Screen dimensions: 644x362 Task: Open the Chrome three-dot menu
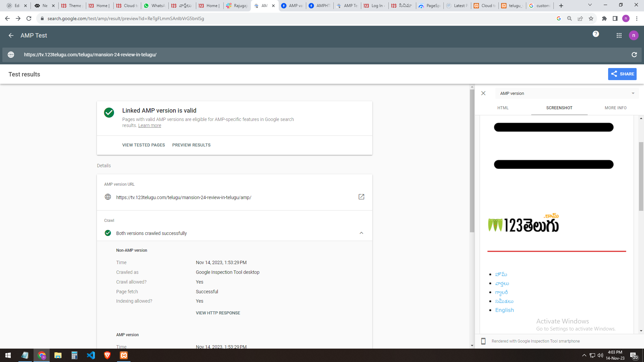(x=637, y=18)
